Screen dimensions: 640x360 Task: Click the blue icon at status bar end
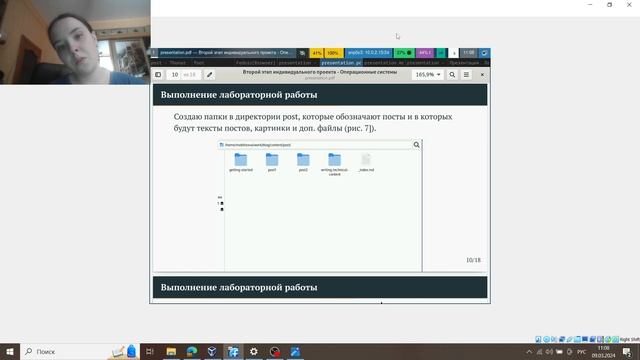click(x=484, y=53)
